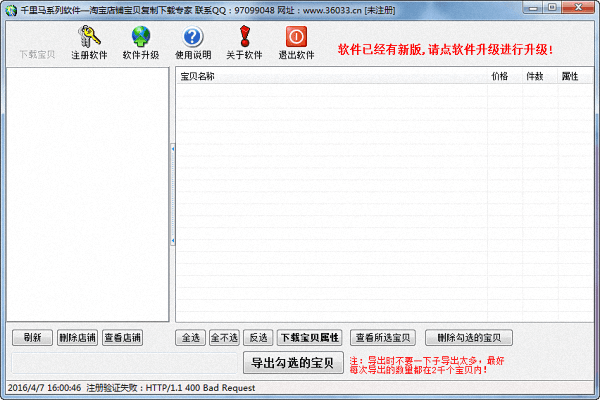Click the 查看店铺 button
600x400 pixels.
[x=122, y=338]
